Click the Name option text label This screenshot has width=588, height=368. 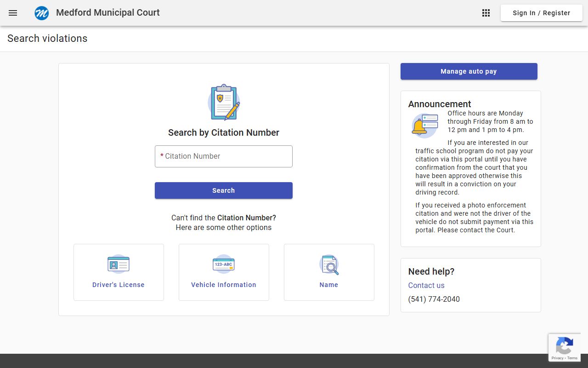click(329, 285)
